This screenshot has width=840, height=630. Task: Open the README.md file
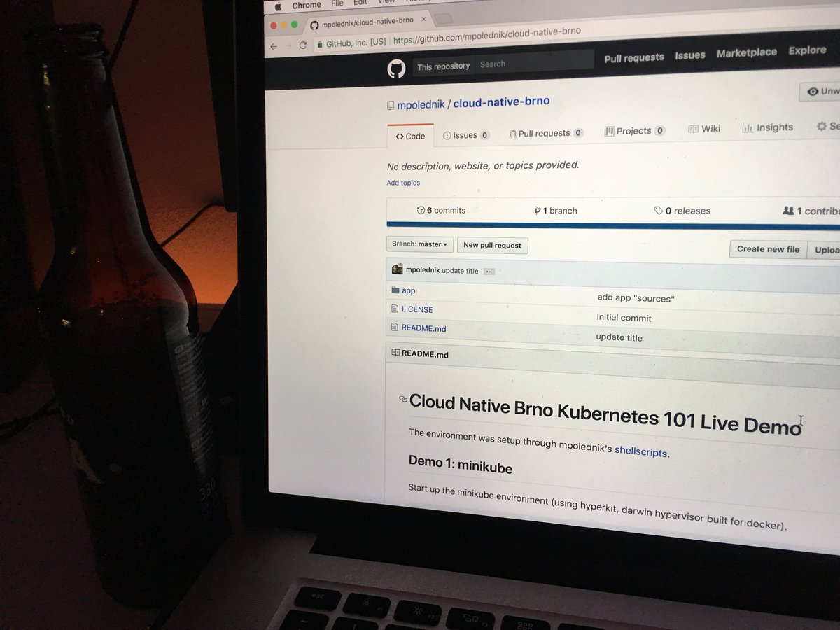pyautogui.click(x=423, y=328)
